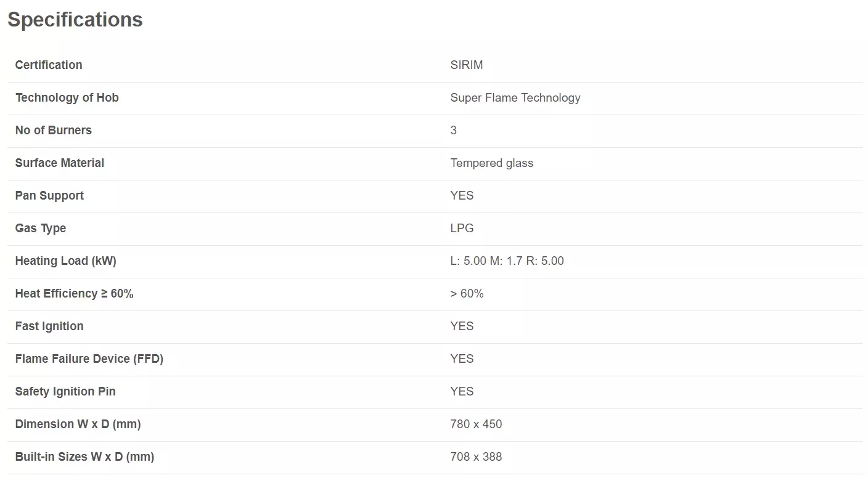Click the Pan Support label

[x=49, y=196]
